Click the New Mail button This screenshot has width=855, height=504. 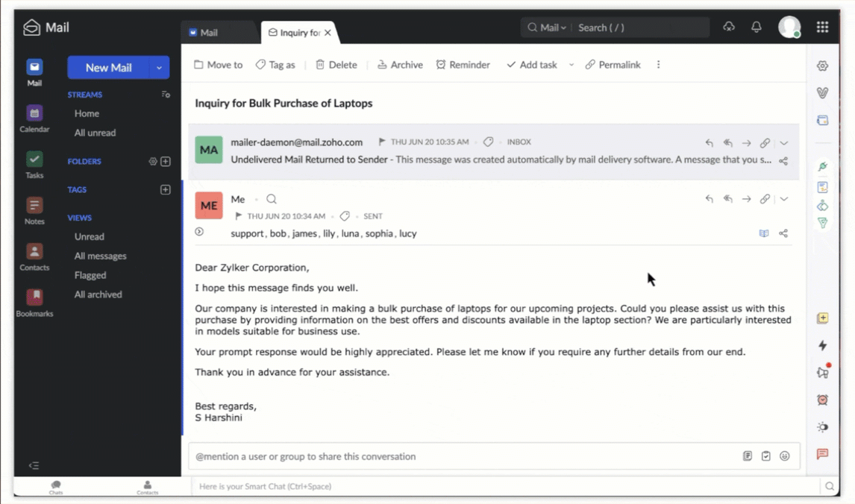[x=108, y=68]
